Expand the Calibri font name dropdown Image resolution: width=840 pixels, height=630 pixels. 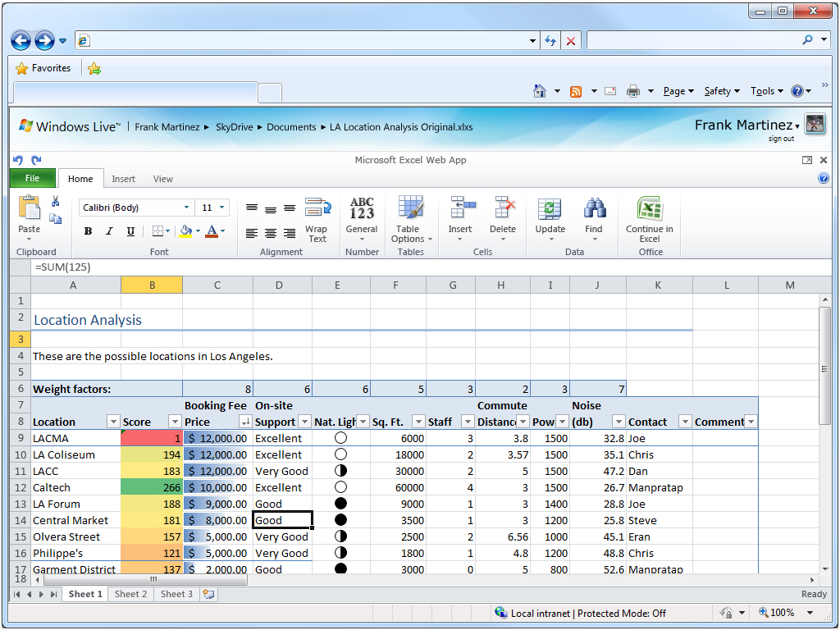186,208
